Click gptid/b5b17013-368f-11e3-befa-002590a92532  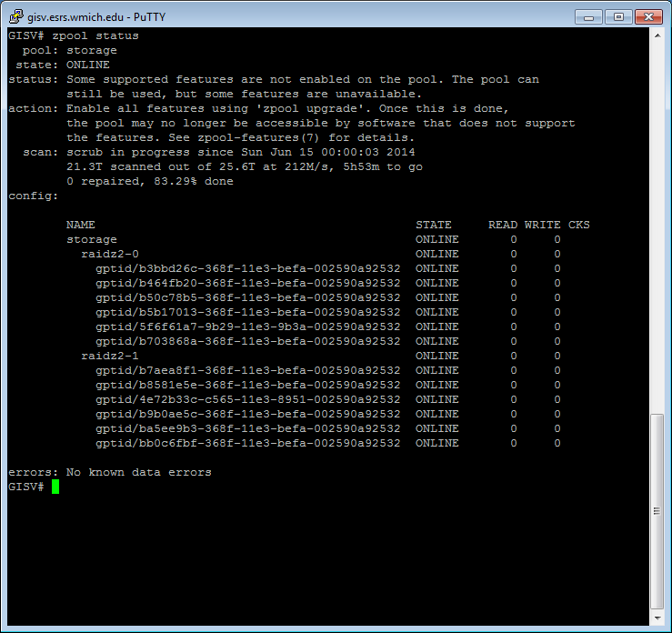pos(247,313)
